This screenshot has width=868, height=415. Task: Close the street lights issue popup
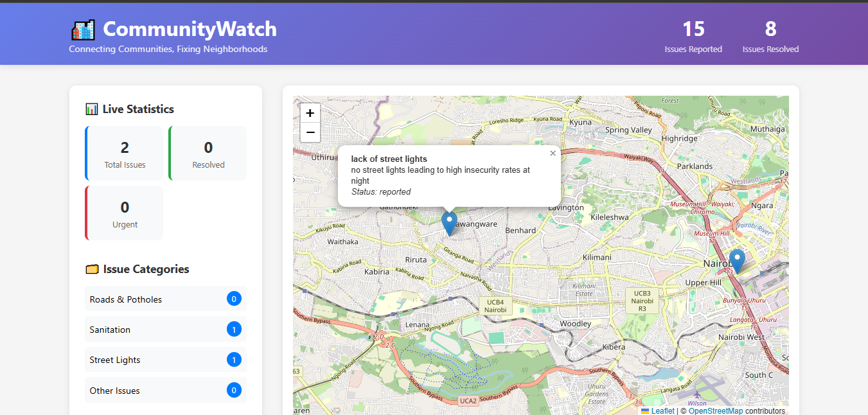pyautogui.click(x=553, y=153)
